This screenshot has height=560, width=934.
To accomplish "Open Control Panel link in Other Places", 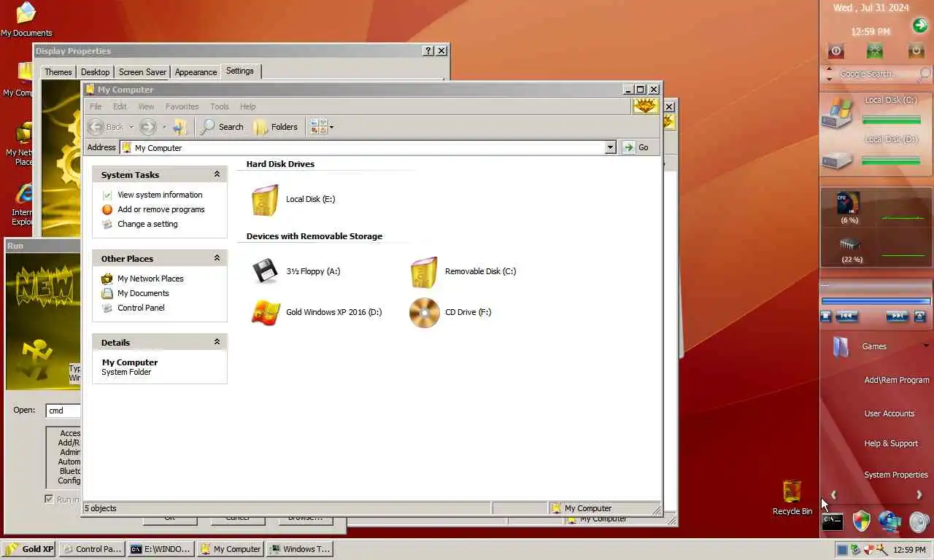I will 141,308.
